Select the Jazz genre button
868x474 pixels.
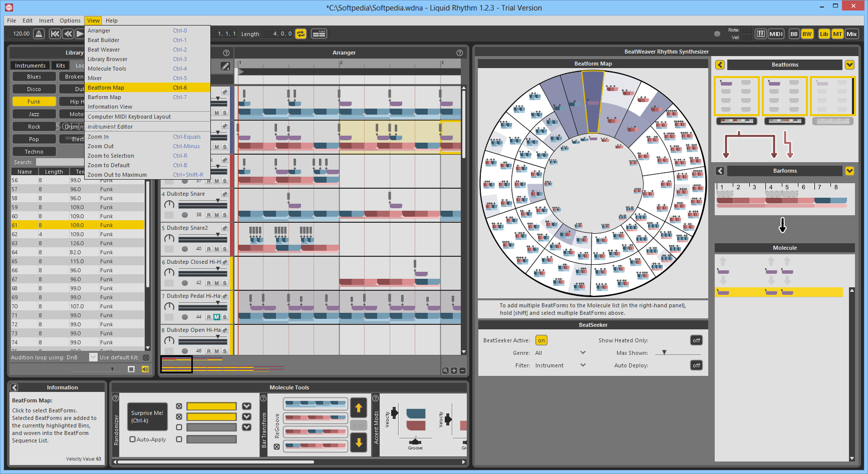coord(34,114)
